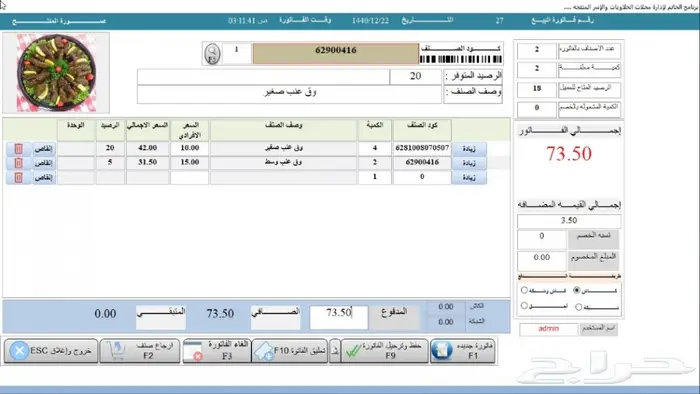Click the total price cell showing 31.50
Image resolution: width=700 pixels, height=394 pixels.
click(147, 162)
